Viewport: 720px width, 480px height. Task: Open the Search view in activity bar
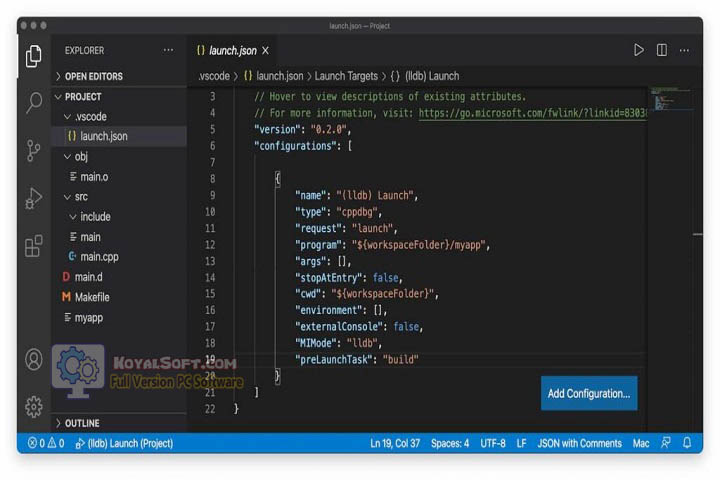pyautogui.click(x=34, y=102)
